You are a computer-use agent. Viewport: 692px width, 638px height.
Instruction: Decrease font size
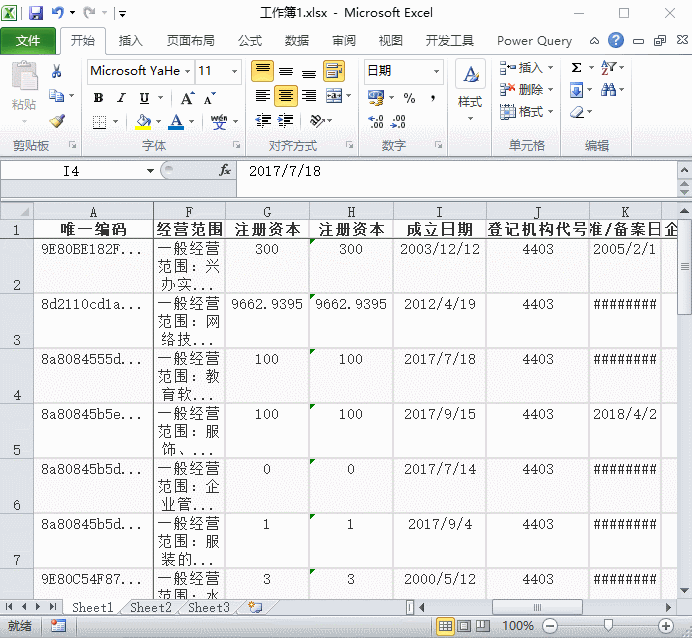(x=209, y=98)
